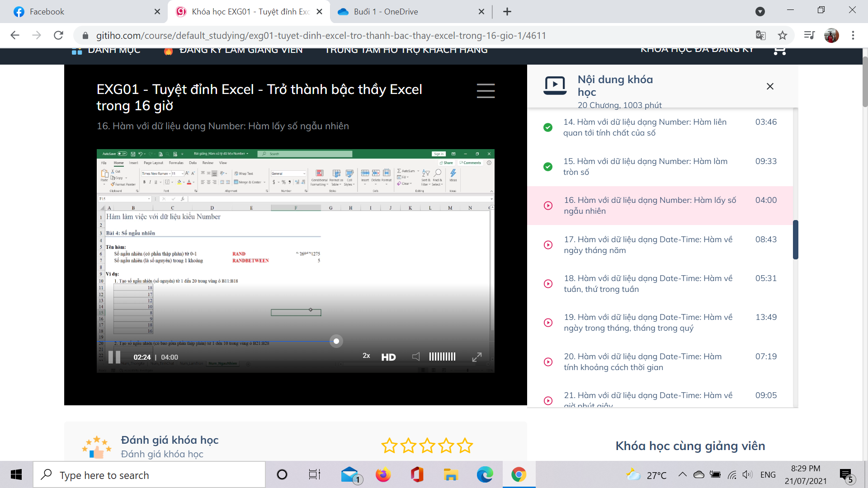This screenshot has width=868, height=488.
Task: Change the 2x playback speed
Action: (366, 356)
